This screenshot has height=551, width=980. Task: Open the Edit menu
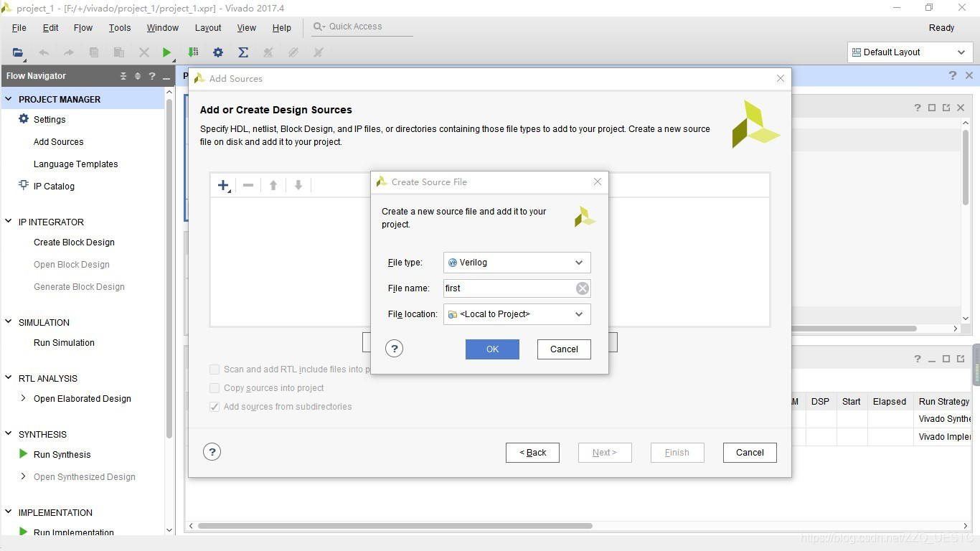coord(50,28)
